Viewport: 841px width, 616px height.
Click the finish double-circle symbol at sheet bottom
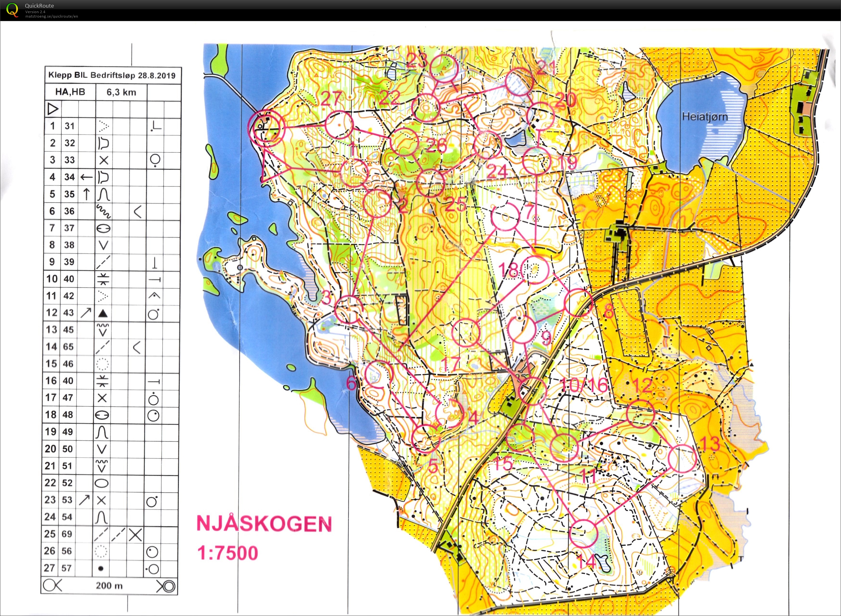coord(169,587)
